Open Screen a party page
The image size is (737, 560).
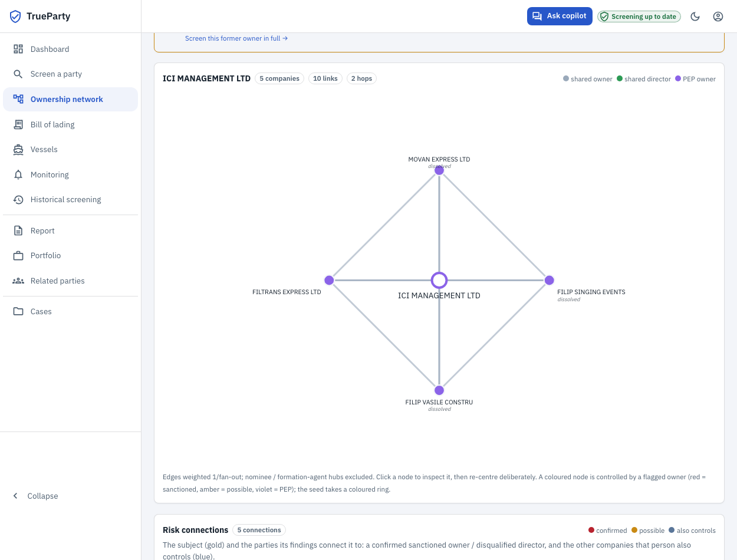pyautogui.click(x=70, y=74)
